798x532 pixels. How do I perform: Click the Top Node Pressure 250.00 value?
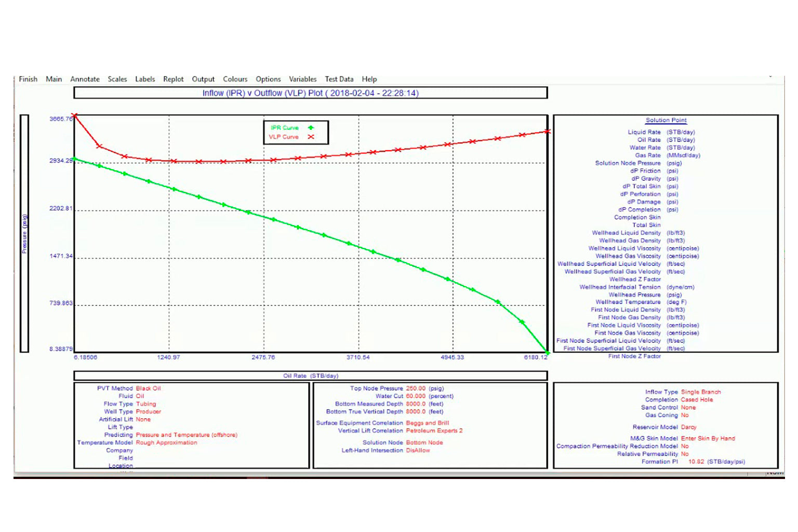(416, 389)
